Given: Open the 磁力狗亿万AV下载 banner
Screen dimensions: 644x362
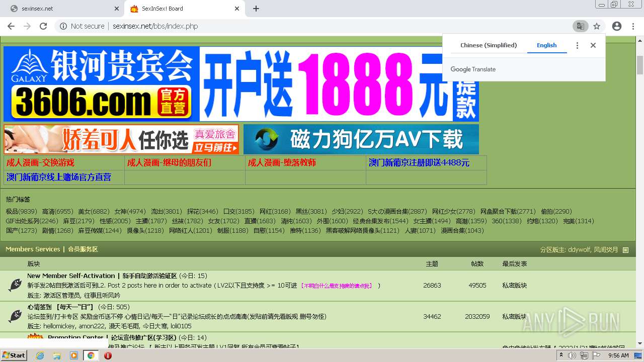Looking at the screenshot, I should [361, 139].
